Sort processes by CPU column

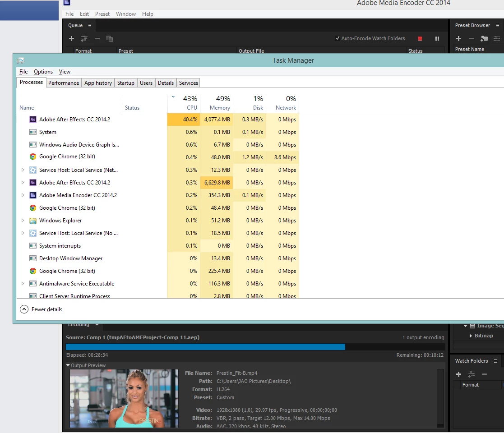184,103
